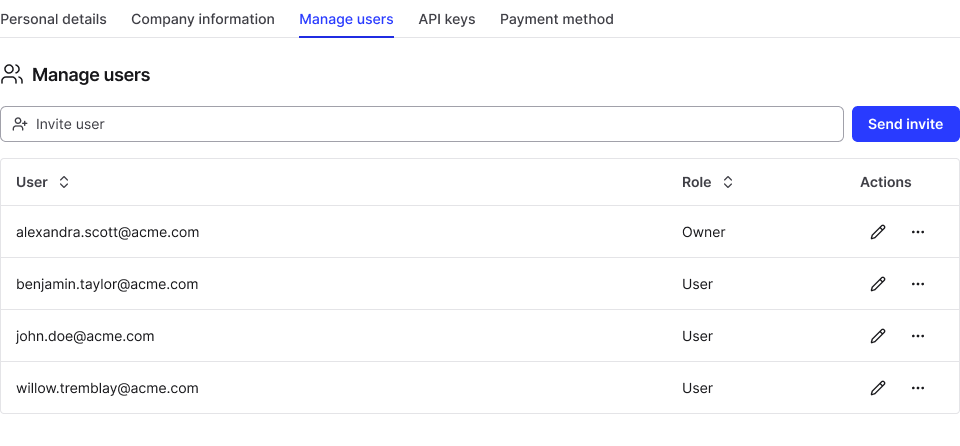This screenshot has width=960, height=446.
Task: Click the Manage users heading icon
Action: tap(12, 75)
